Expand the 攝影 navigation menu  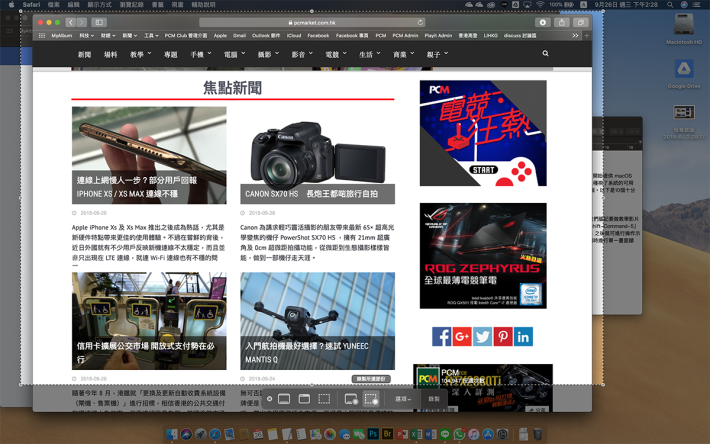[268, 54]
